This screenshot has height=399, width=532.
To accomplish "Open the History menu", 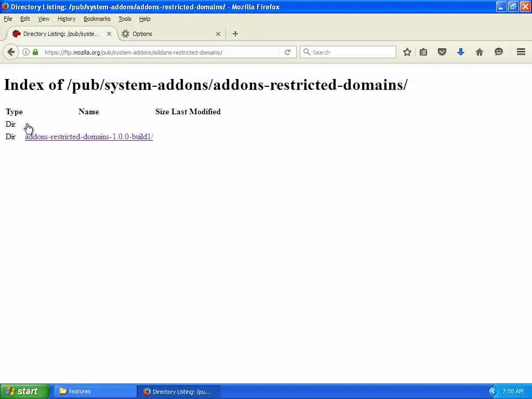I will (66, 19).
